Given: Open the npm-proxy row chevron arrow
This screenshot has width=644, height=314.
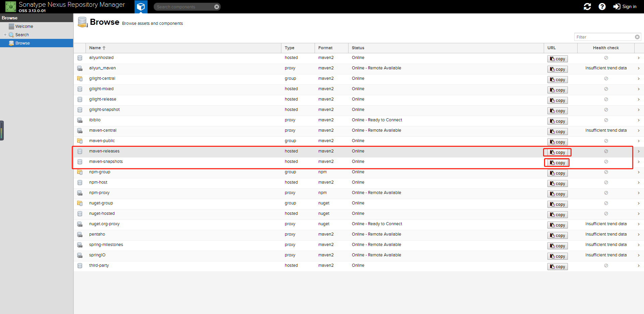Looking at the screenshot, I should (639, 193).
